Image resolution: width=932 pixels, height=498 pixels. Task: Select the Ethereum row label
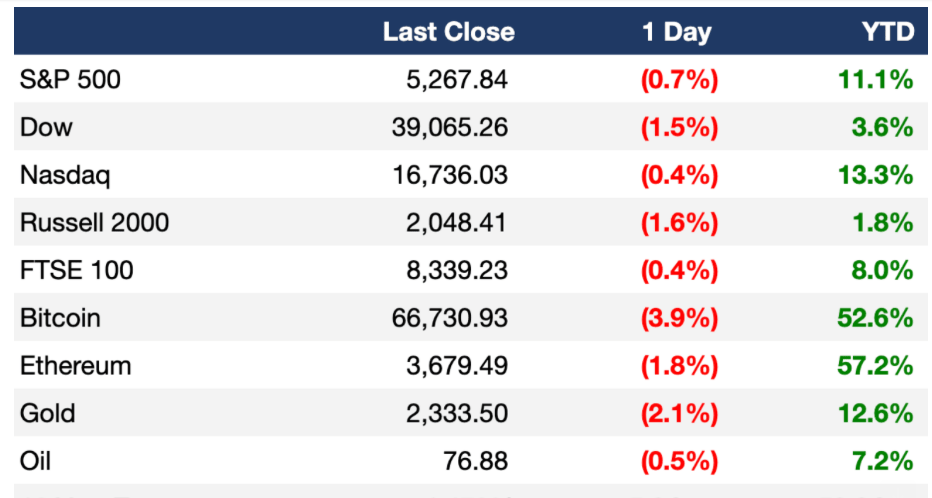click(75, 365)
